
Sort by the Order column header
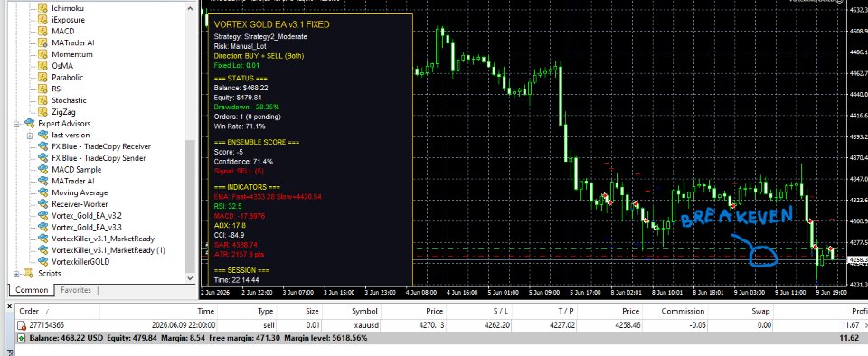click(58, 311)
